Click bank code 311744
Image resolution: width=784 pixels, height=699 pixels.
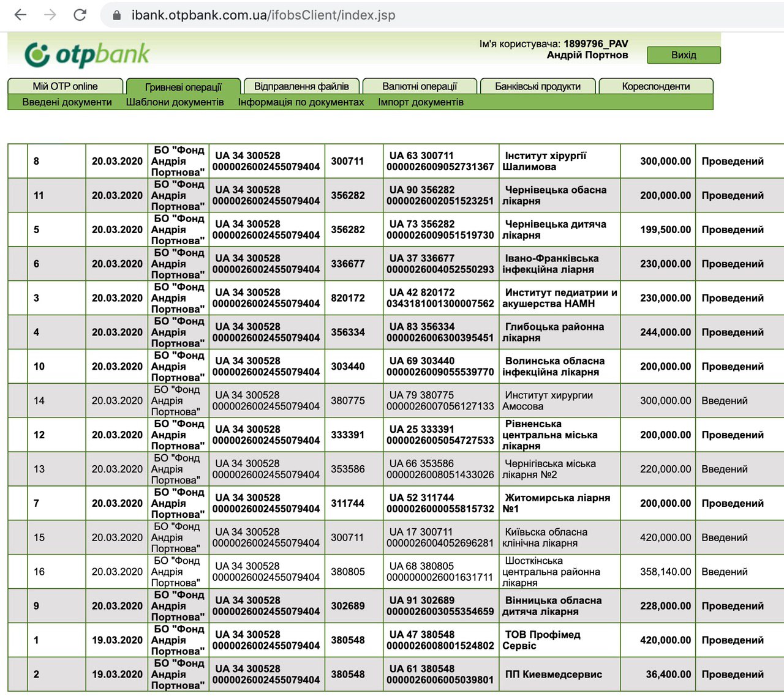[x=348, y=504]
